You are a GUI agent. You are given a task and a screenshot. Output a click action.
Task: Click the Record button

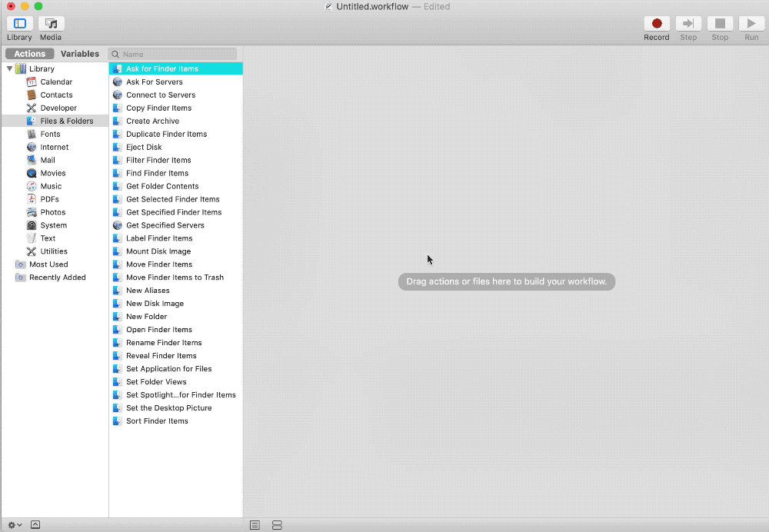pyautogui.click(x=657, y=24)
